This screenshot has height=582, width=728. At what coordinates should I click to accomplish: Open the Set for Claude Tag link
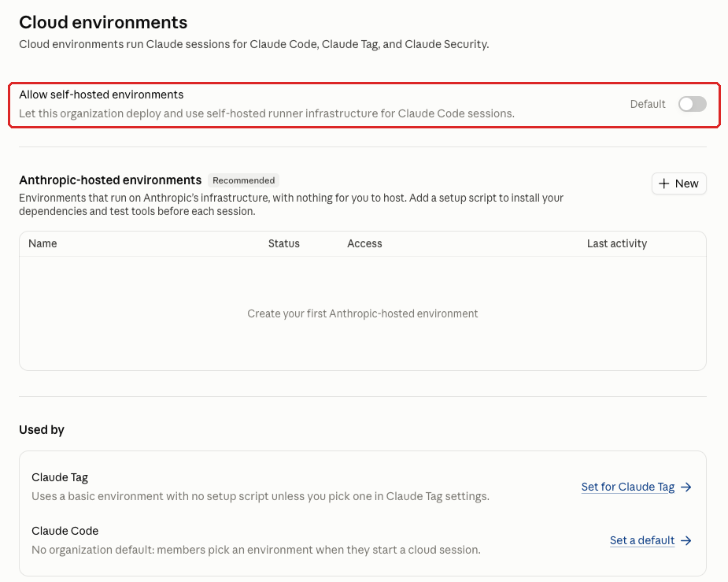coord(628,487)
